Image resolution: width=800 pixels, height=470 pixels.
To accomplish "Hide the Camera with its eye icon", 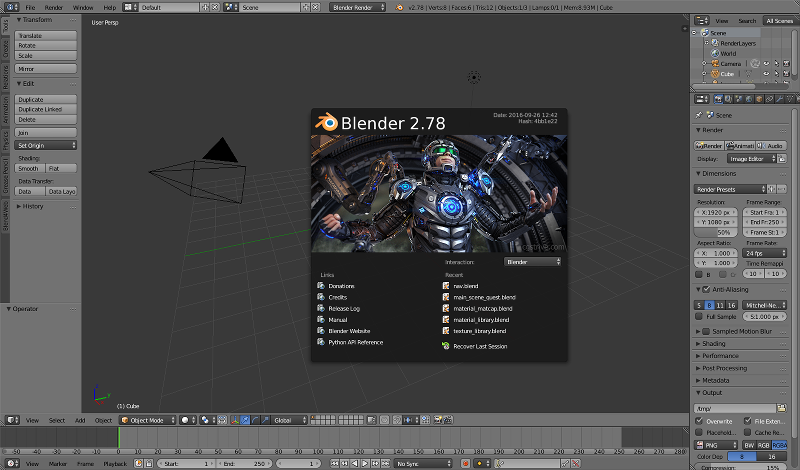I will coord(765,63).
